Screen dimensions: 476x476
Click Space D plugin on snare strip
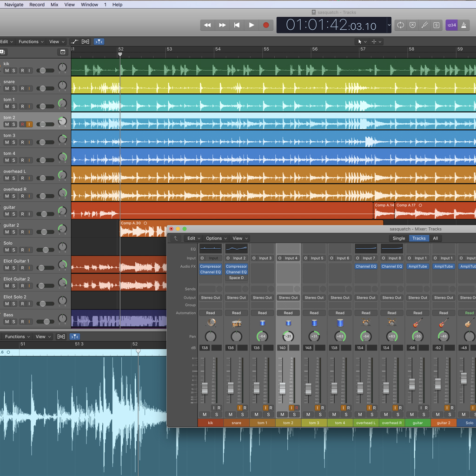[236, 278]
